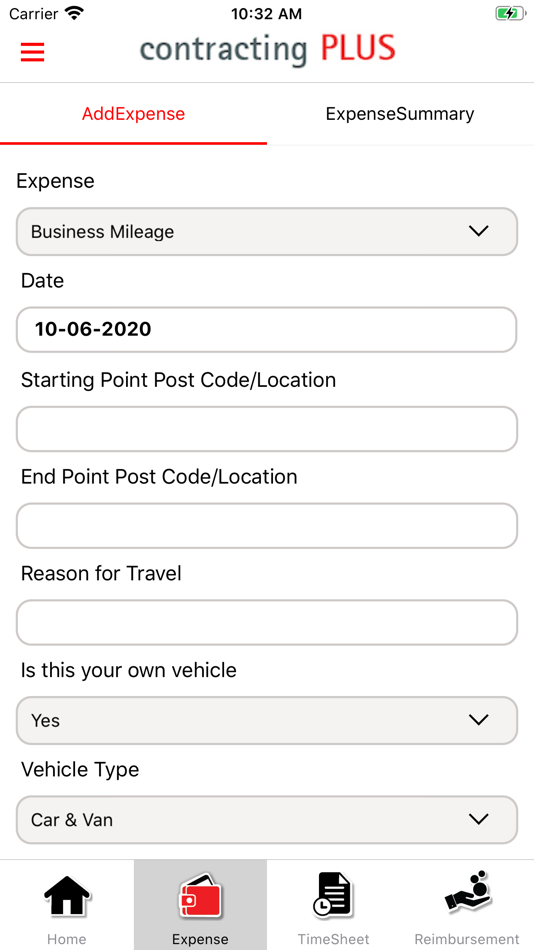The image size is (534, 950).
Task: Click the chevron on Vehicle Type dropdown
Action: (479, 820)
